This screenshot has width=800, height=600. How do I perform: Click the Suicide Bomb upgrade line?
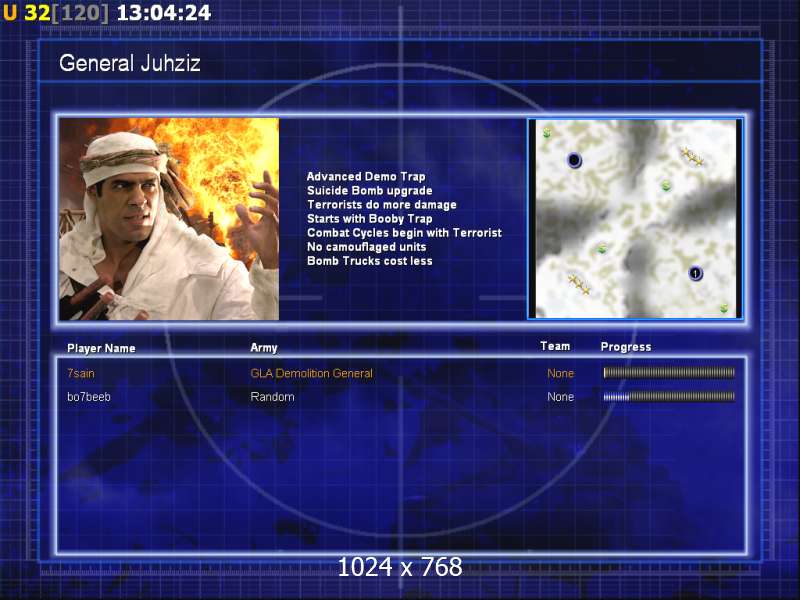pyautogui.click(x=369, y=191)
